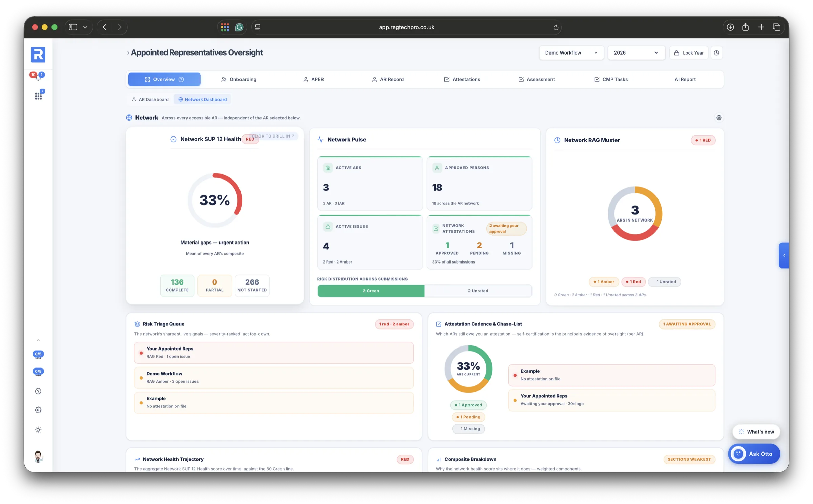813x504 pixels.
Task: Open the help question mark icon
Action: [x=38, y=391]
